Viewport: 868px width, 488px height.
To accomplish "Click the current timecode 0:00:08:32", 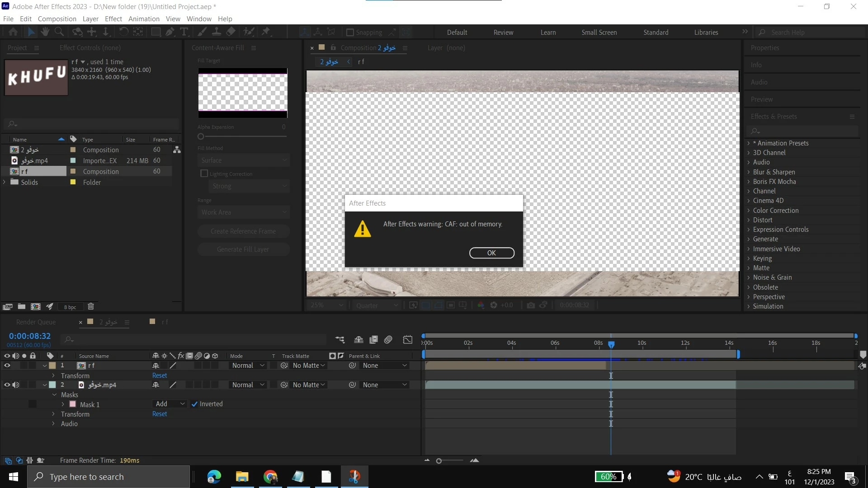I will tap(30, 336).
